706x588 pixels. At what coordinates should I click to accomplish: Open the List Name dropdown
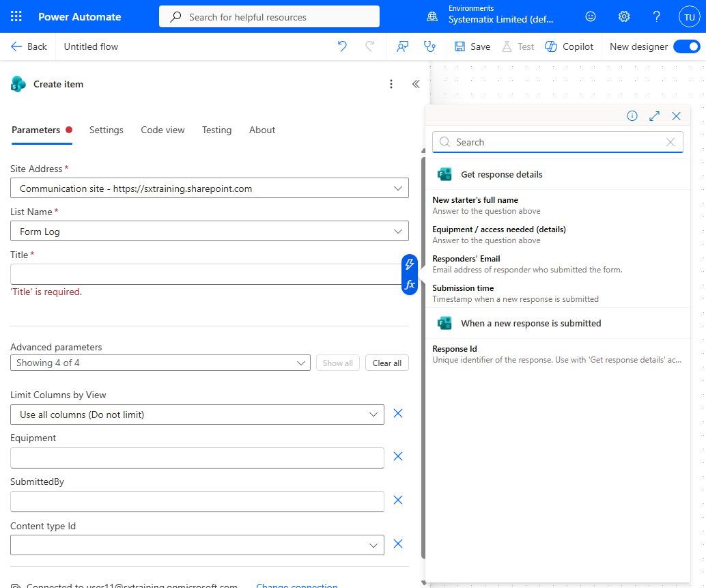(210, 231)
